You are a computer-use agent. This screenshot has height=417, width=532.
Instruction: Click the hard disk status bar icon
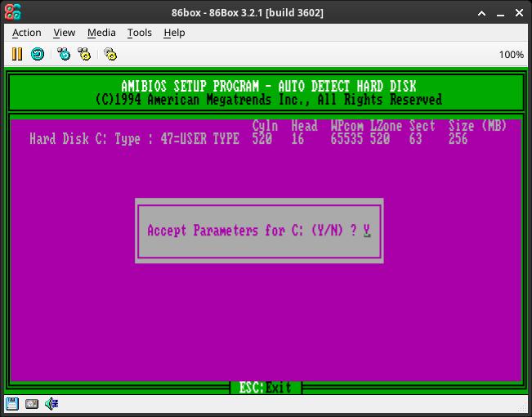[32, 404]
